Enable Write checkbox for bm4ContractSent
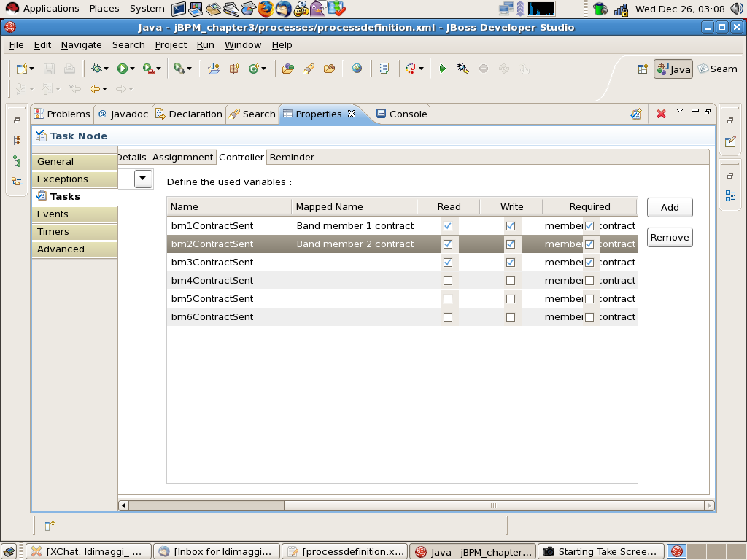The width and height of the screenshot is (747, 560). [x=511, y=281]
